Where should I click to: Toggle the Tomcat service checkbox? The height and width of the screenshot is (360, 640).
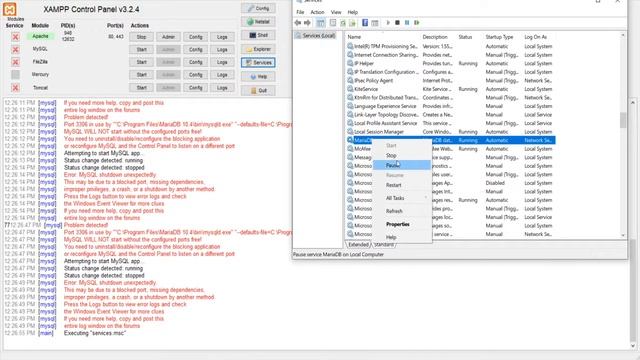click(x=16, y=88)
